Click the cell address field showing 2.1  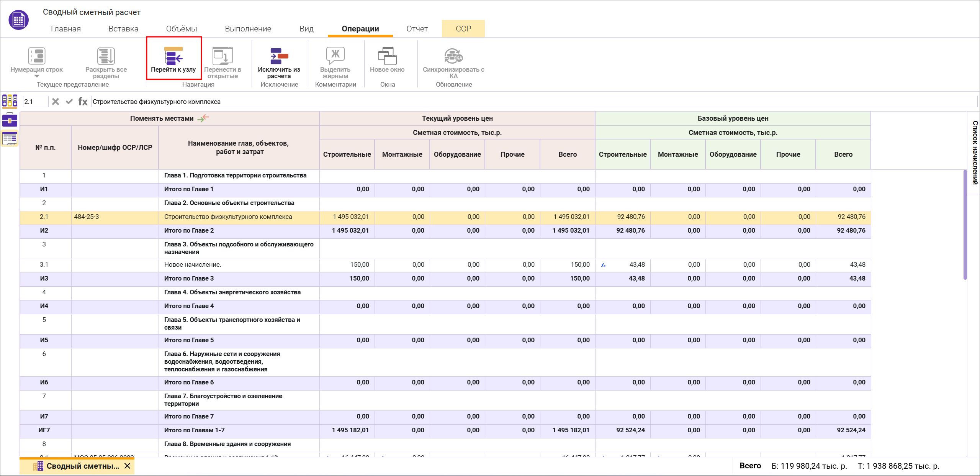click(x=35, y=102)
